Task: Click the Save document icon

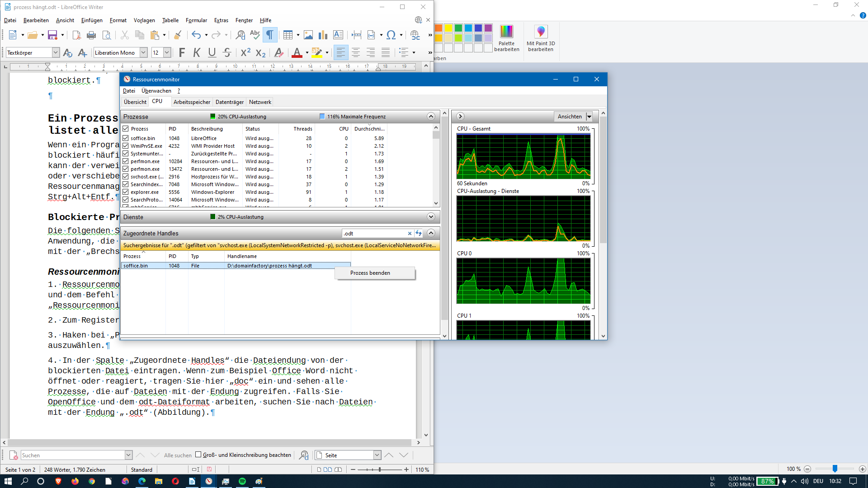Action: [x=52, y=35]
